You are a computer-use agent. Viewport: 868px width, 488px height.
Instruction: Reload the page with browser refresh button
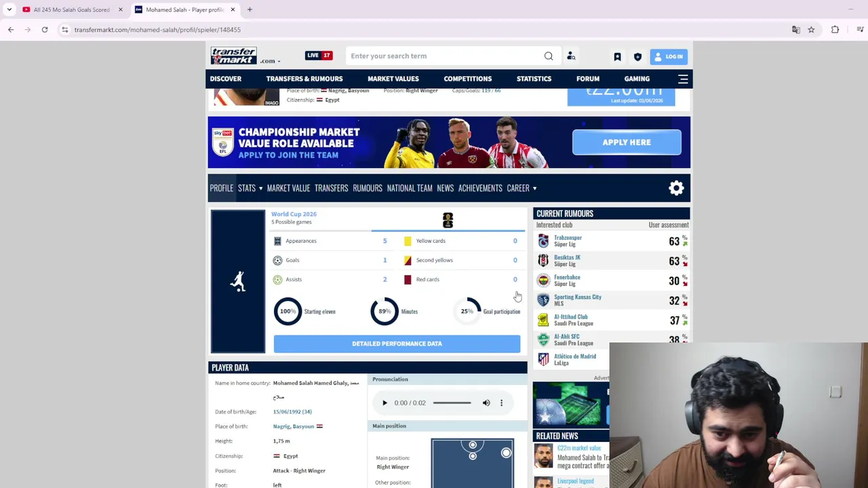(45, 30)
